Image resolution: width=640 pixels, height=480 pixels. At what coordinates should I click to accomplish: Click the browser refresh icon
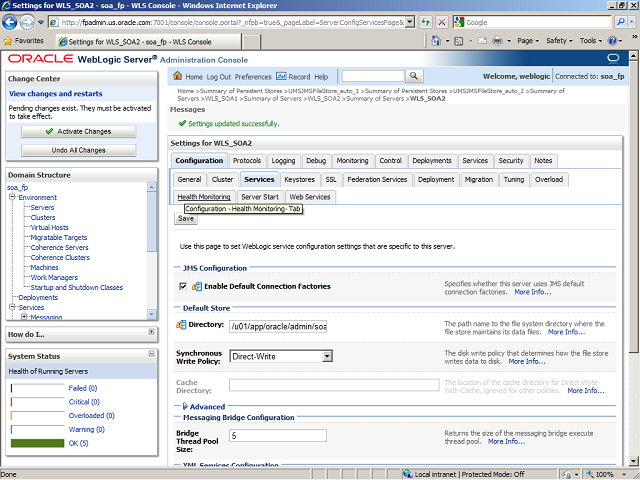pyautogui.click(x=426, y=21)
